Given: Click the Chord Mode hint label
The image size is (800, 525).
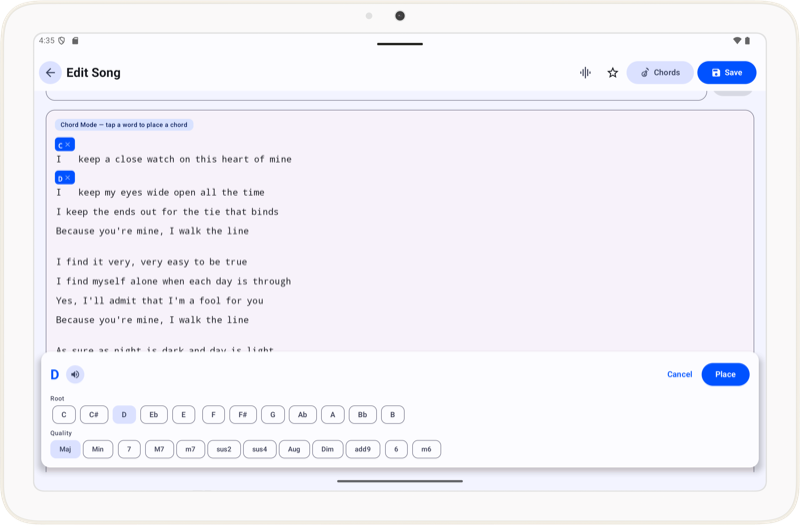Looking at the screenshot, I should [124, 125].
